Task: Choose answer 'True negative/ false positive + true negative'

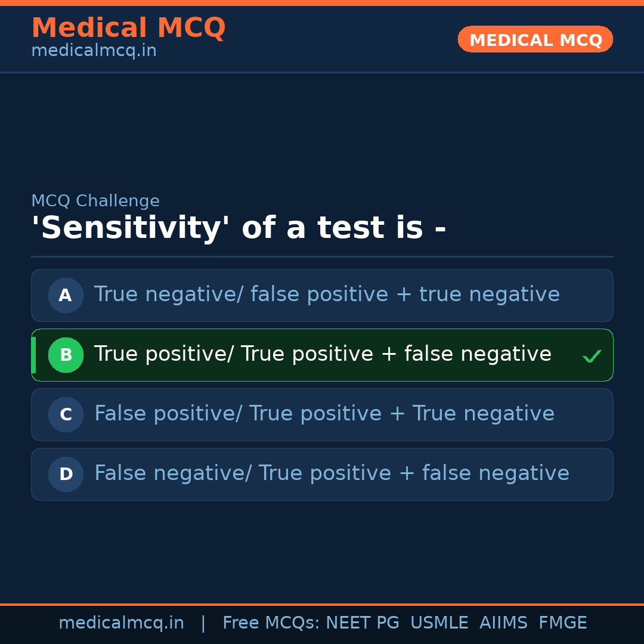Action: tap(327, 295)
